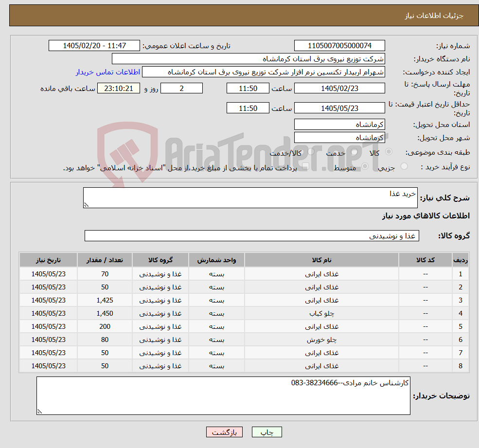Click the چلو خورش item name in row 6
This screenshot has height=448, width=479.
click(321, 340)
